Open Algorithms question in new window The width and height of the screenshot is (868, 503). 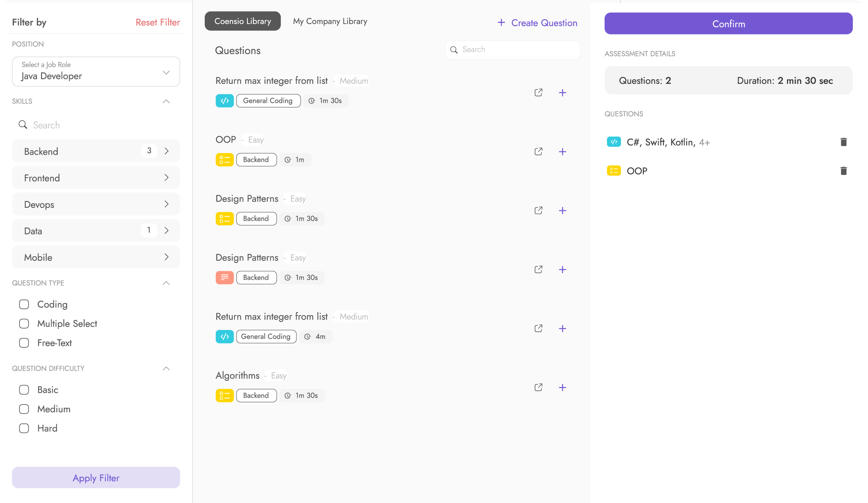[x=538, y=387]
